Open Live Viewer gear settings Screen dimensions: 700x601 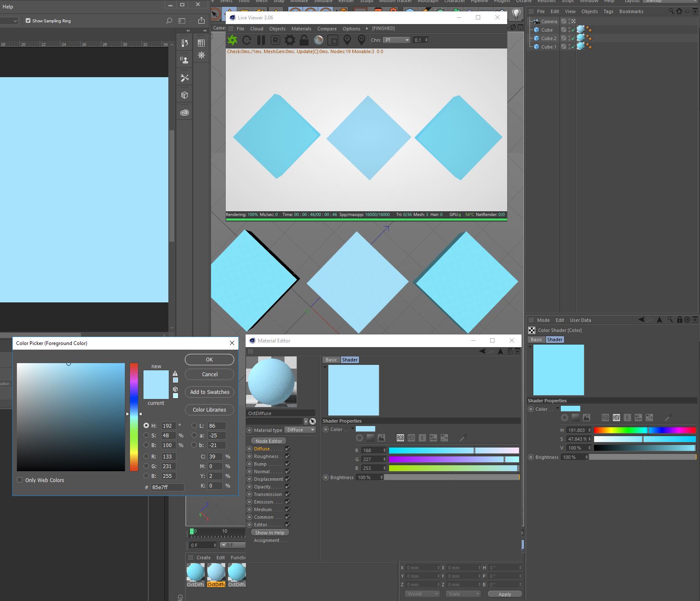[x=290, y=40]
